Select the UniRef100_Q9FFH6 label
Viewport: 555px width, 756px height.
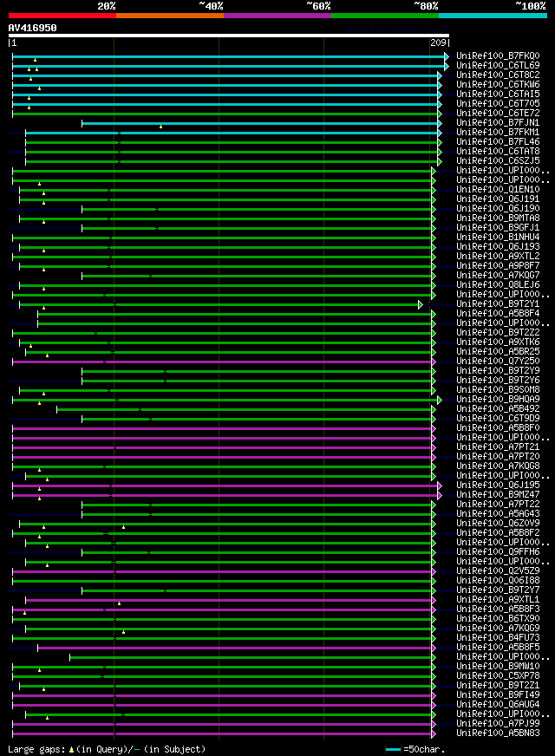pos(498,551)
